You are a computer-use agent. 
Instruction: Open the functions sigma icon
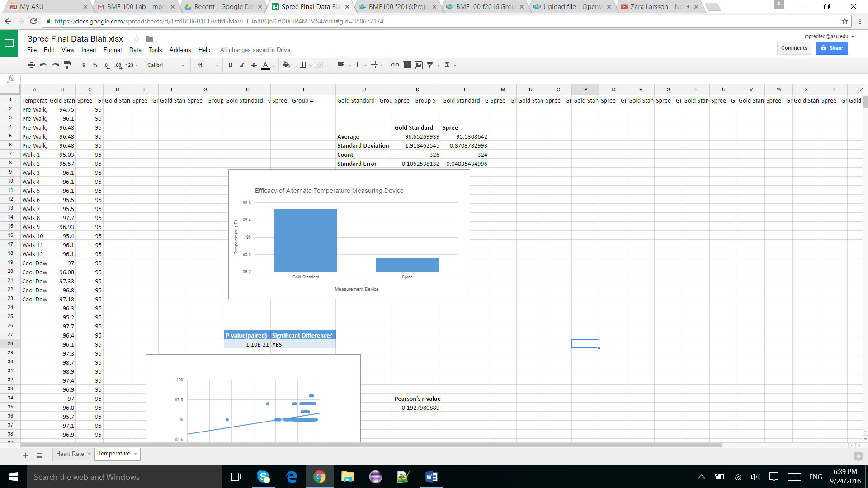[x=447, y=65]
